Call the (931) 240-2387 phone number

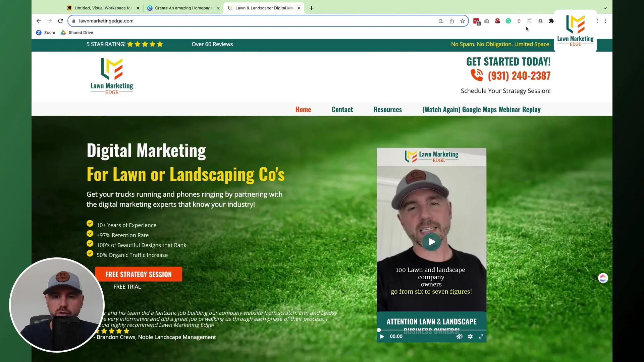[x=519, y=76]
